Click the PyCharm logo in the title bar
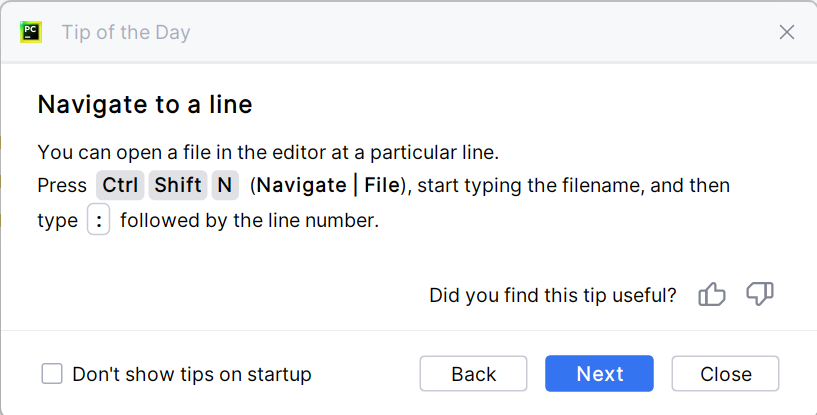817x415 pixels. coord(30,32)
